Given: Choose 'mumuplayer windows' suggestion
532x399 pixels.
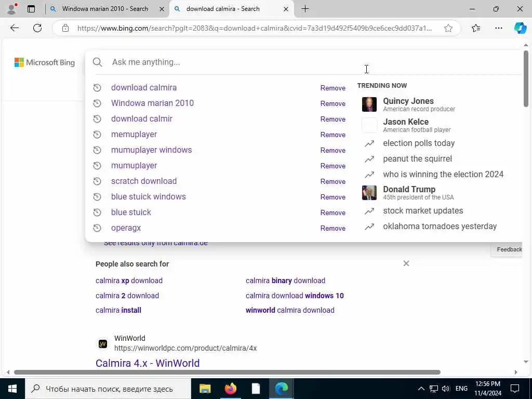Looking at the screenshot, I should (151, 150).
